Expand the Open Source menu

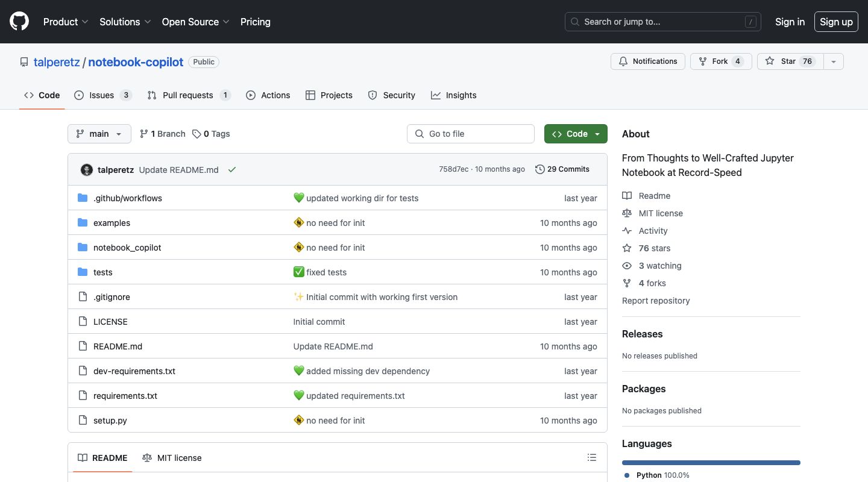196,22
